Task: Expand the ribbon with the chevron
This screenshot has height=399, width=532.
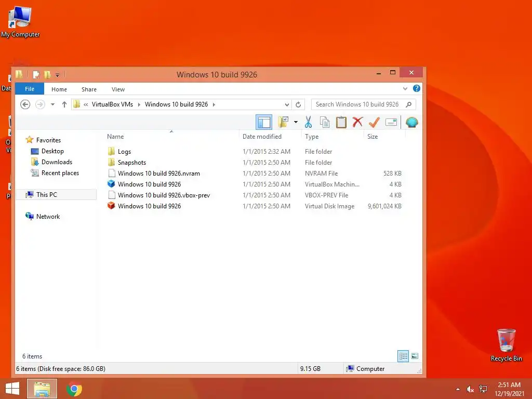Action: (x=405, y=88)
